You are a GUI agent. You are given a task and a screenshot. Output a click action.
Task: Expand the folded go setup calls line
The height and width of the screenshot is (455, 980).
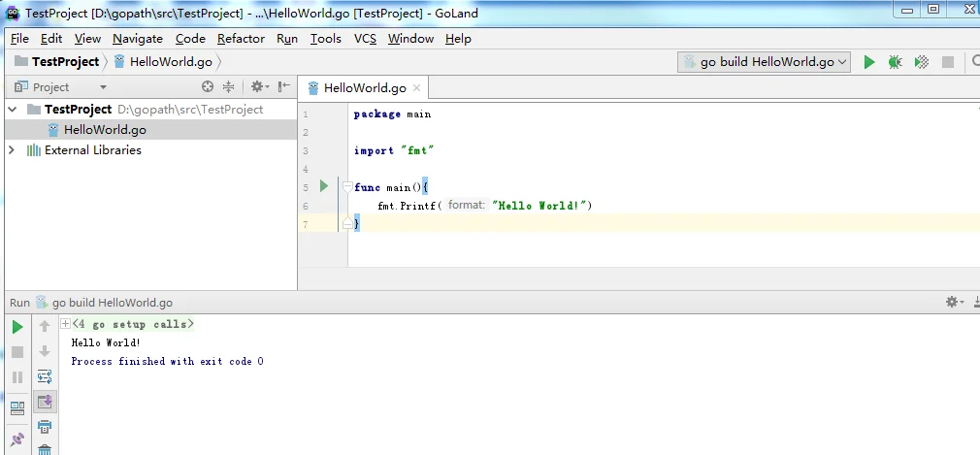(x=65, y=324)
